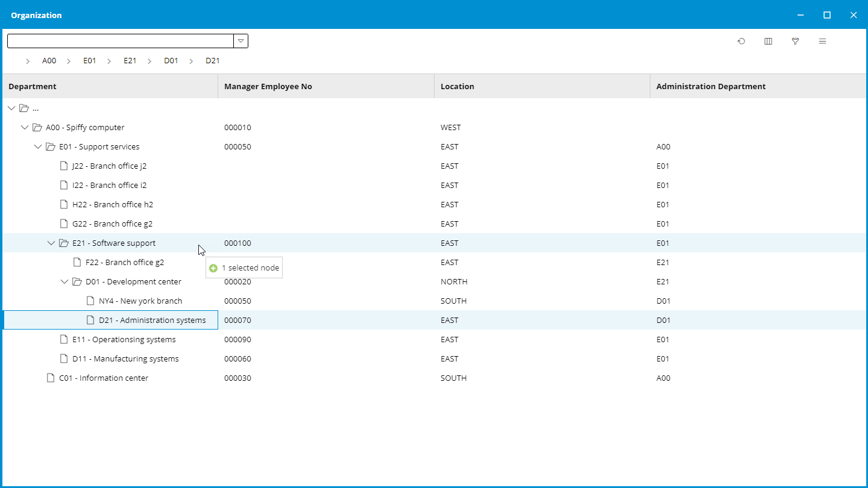Navigate to the A00 breadcrumb
Screen dimensions: 868x488
(x=49, y=61)
